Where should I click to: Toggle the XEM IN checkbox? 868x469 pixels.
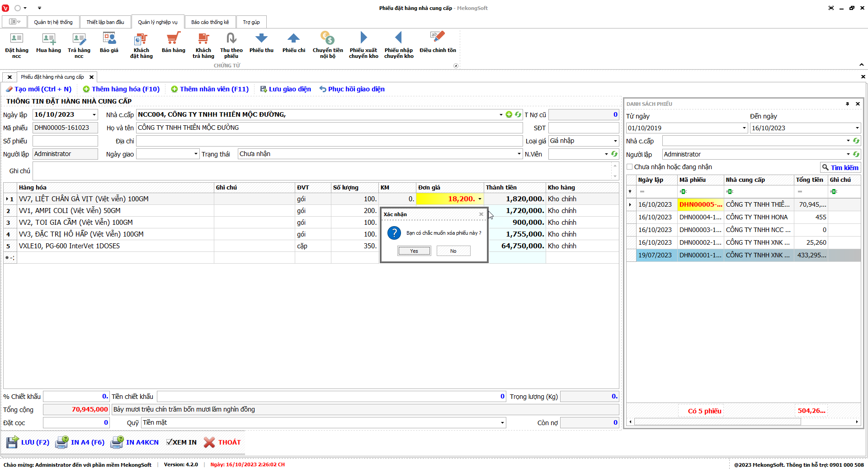[x=170, y=442]
